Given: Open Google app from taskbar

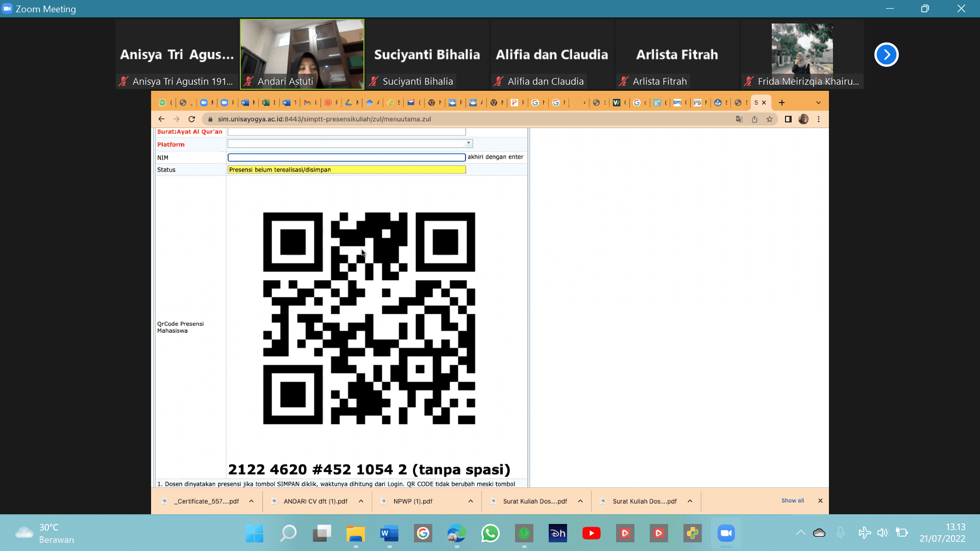Looking at the screenshot, I should pos(423,533).
